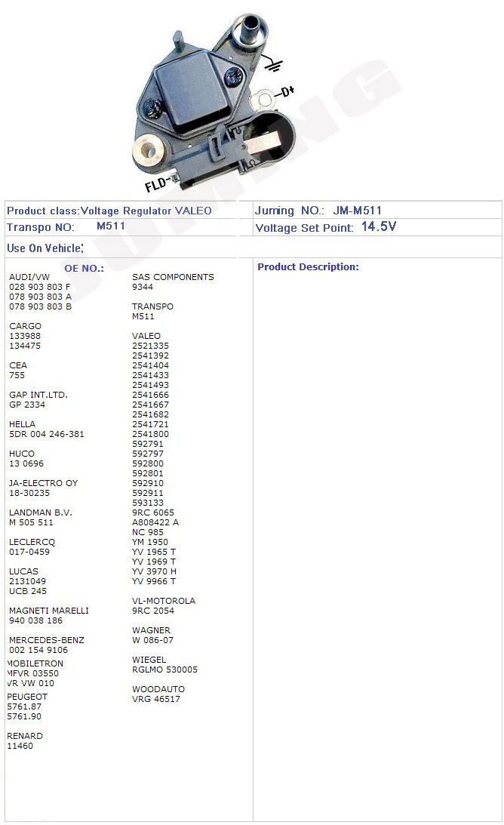Click the Product Description heading

point(308,266)
